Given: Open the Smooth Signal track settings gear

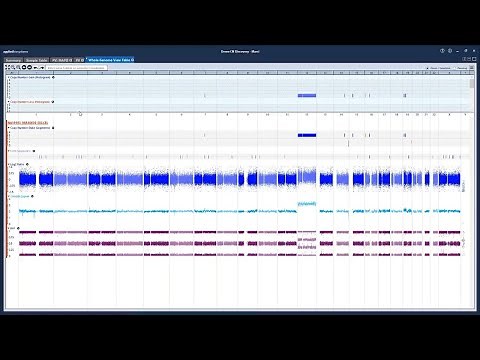Looking at the screenshot, I should coord(32,196).
